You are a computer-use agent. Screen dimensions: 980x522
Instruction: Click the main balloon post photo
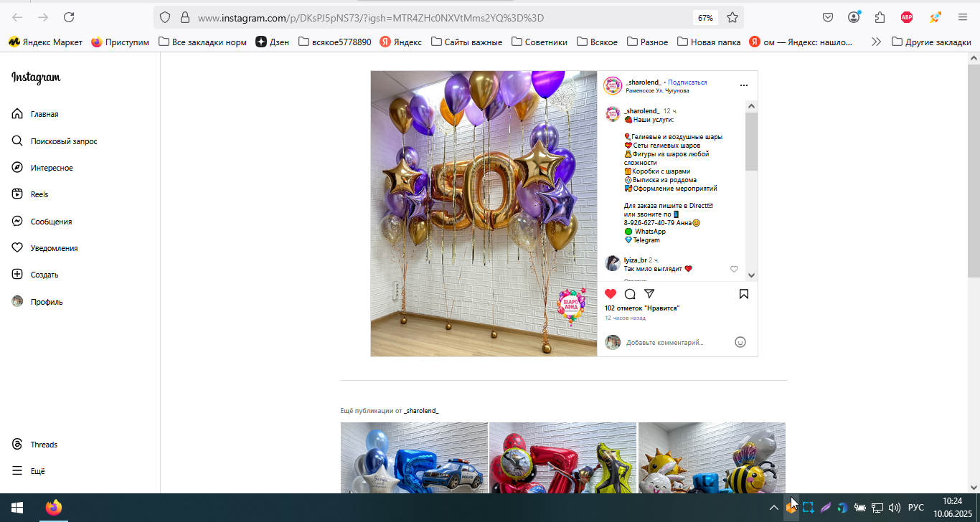484,214
